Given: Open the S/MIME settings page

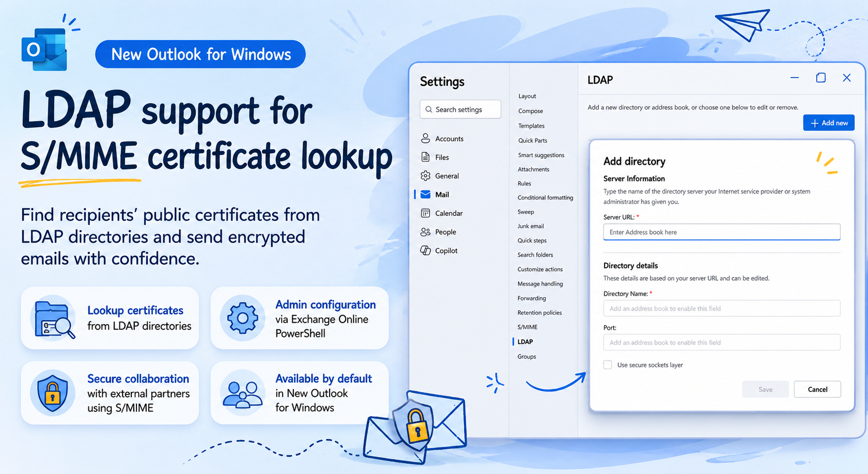Looking at the screenshot, I should point(527,327).
